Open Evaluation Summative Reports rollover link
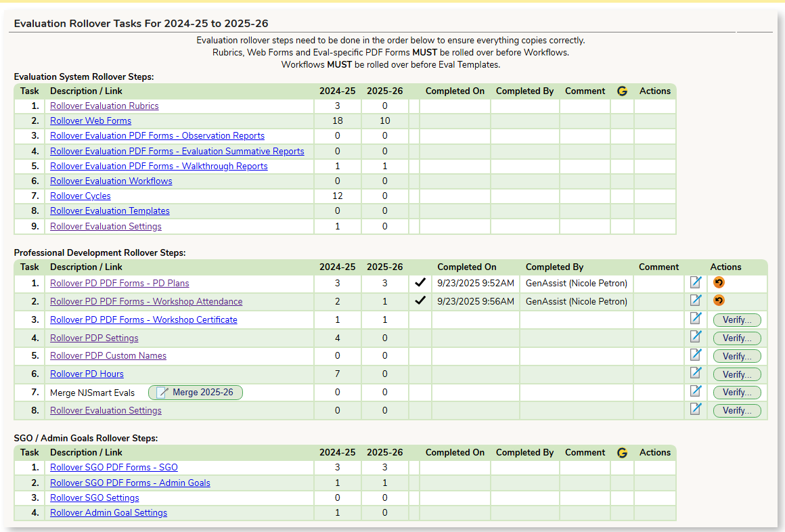This screenshot has width=785, height=532. point(177,152)
